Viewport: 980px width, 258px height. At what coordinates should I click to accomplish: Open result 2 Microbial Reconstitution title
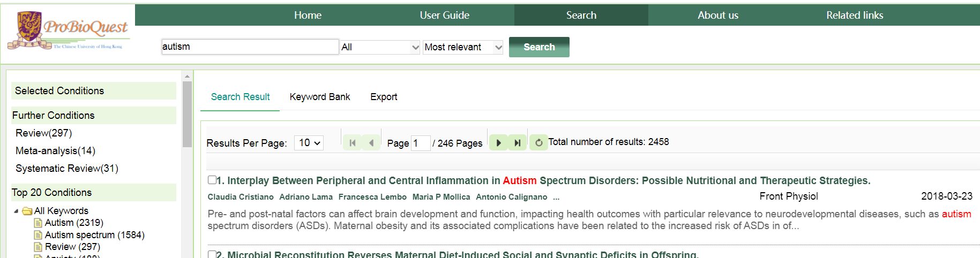click(x=458, y=255)
